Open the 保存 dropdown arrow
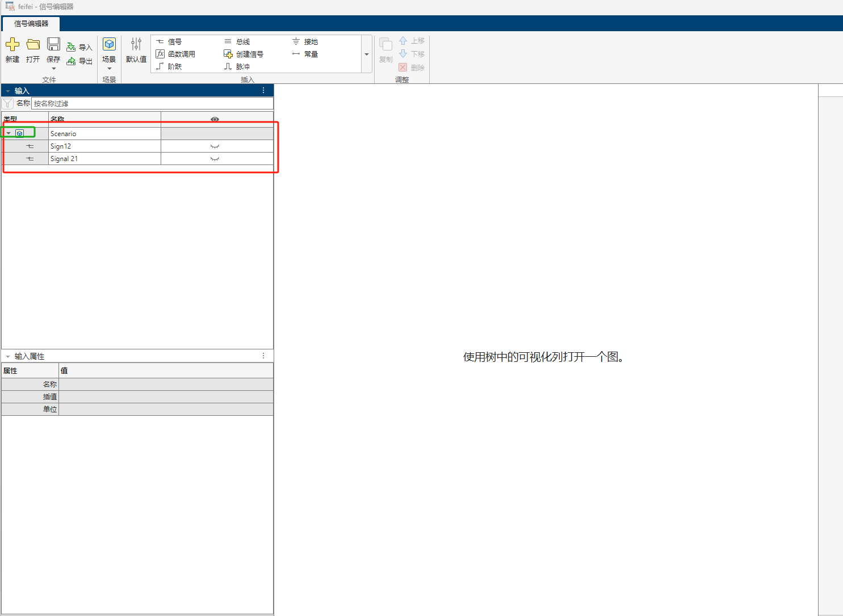 pos(53,68)
